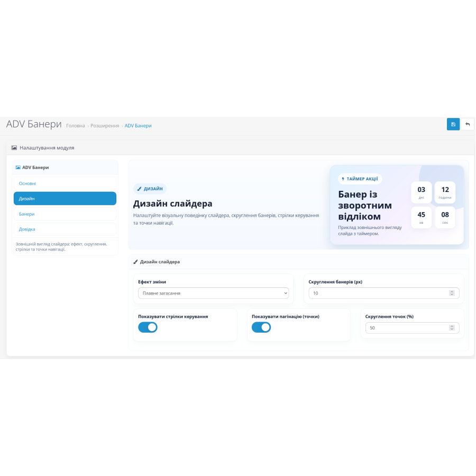Click the sidebar hint 'Зовнішній вигляд слайдера' text
This screenshot has height=476, width=476.
(x=61, y=246)
